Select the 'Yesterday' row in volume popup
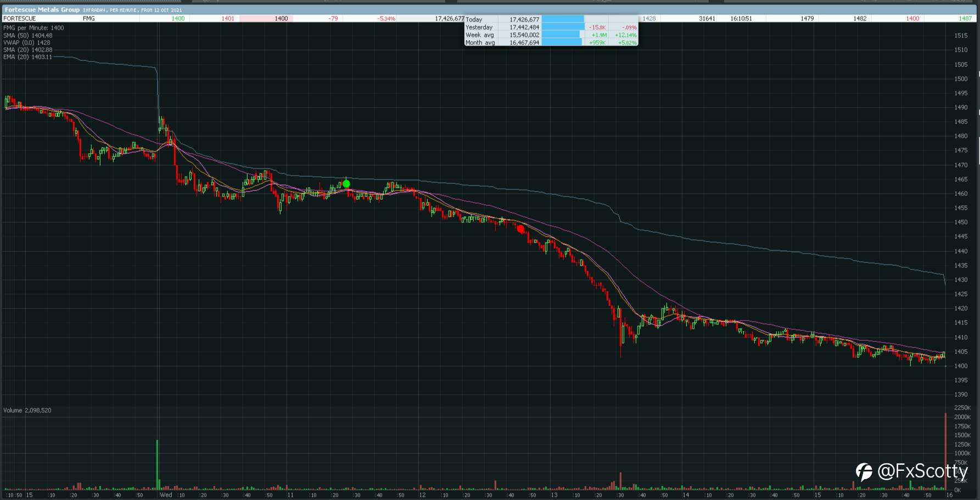The height and width of the screenshot is (500, 980). click(551, 27)
